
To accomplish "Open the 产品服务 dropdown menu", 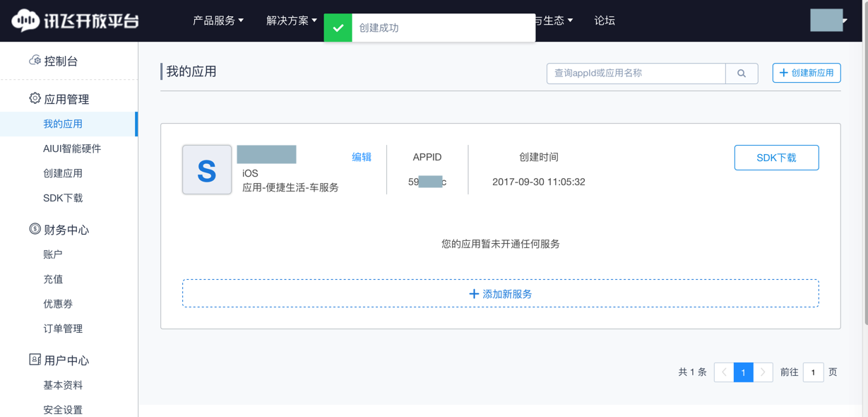I will (218, 20).
